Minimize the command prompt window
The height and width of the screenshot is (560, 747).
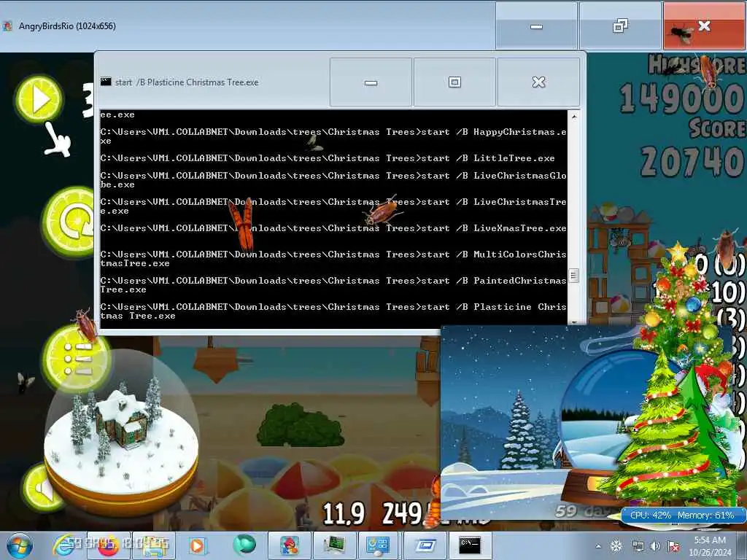371,82
